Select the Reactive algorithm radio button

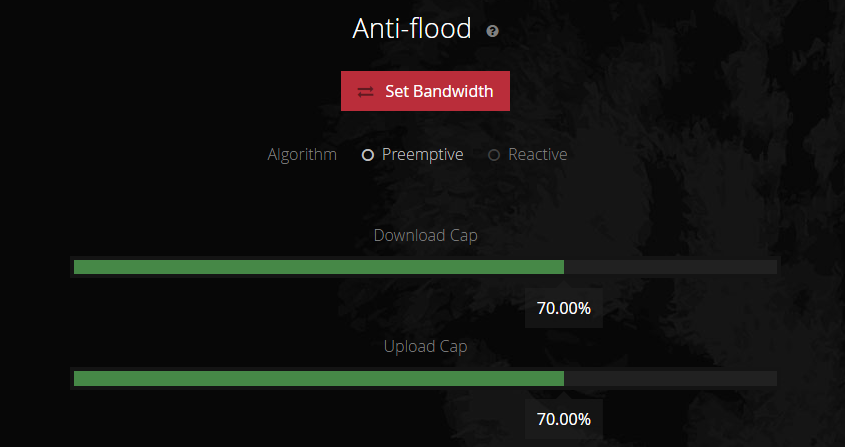pyautogui.click(x=494, y=155)
